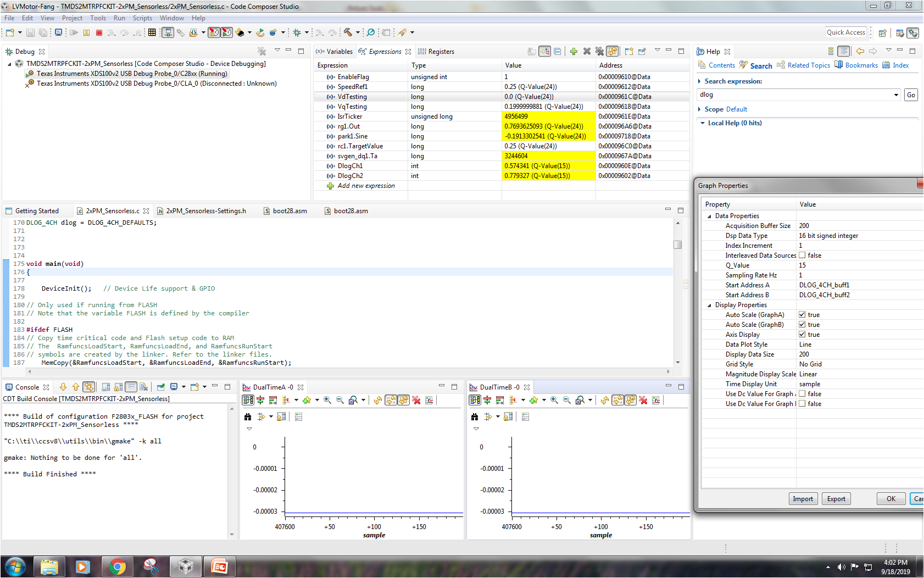This screenshot has width=924, height=578.
Task: Click the Suspend (pause) debug icon
Action: click(87, 32)
